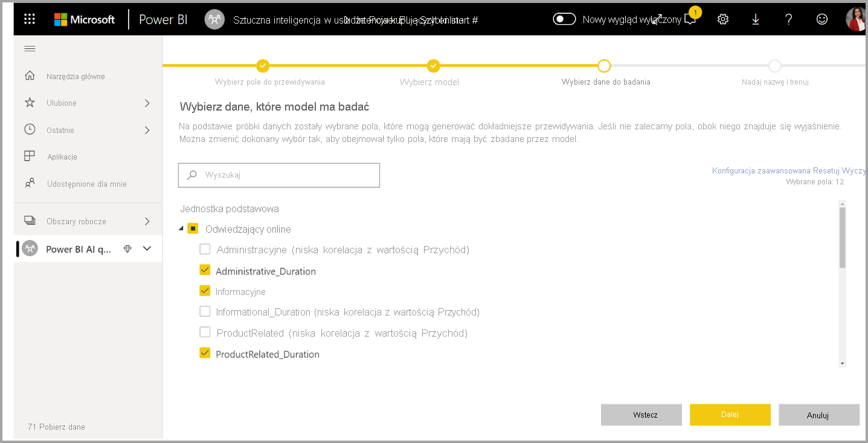Check the Informational_Duration checkbox

tap(205, 312)
